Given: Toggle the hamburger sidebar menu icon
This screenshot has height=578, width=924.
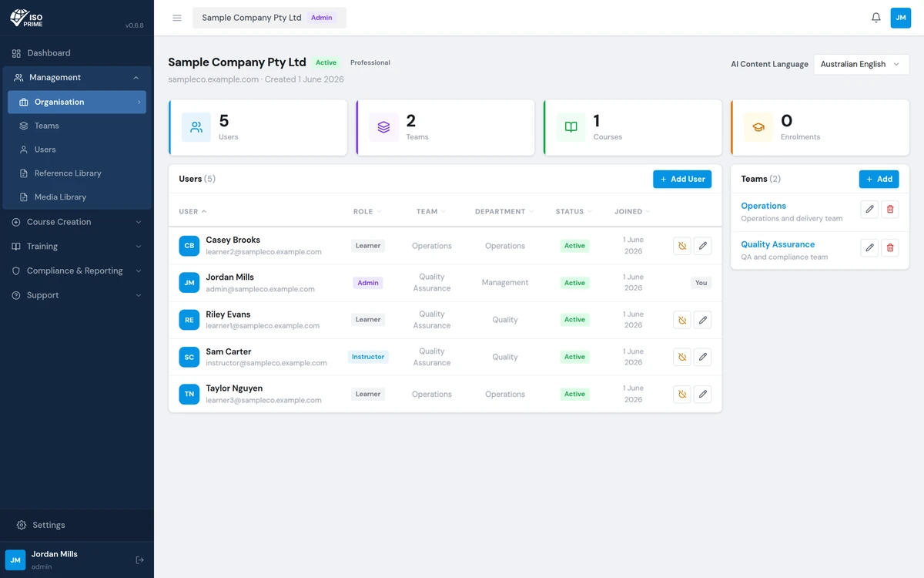Looking at the screenshot, I should pos(177,18).
